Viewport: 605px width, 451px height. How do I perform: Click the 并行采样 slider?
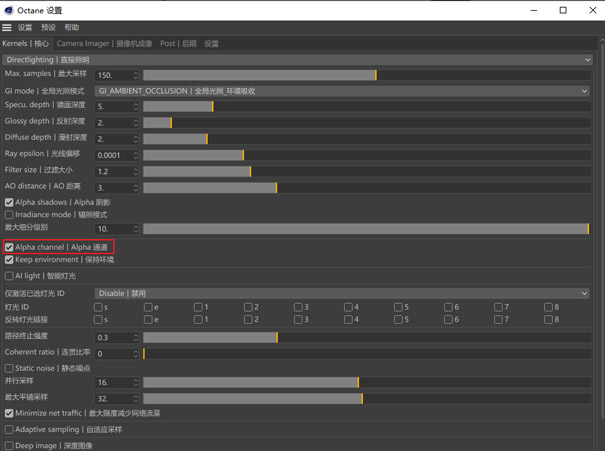(367, 382)
